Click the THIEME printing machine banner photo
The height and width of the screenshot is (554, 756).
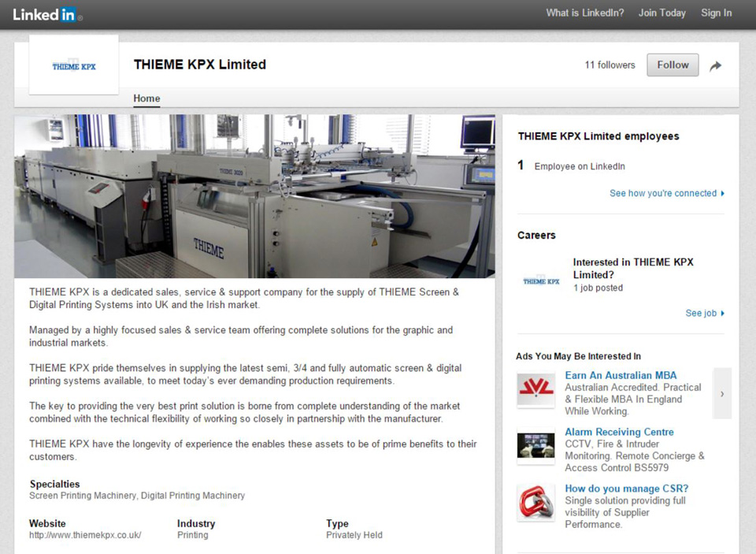(x=254, y=196)
